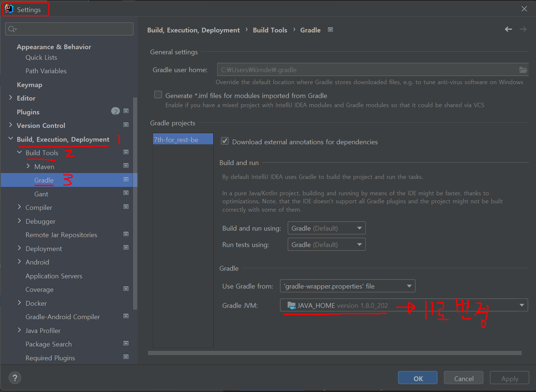Click the IntelliJ IDEA logo in title bar
Screen dimensions: 536x392
tap(9, 9)
